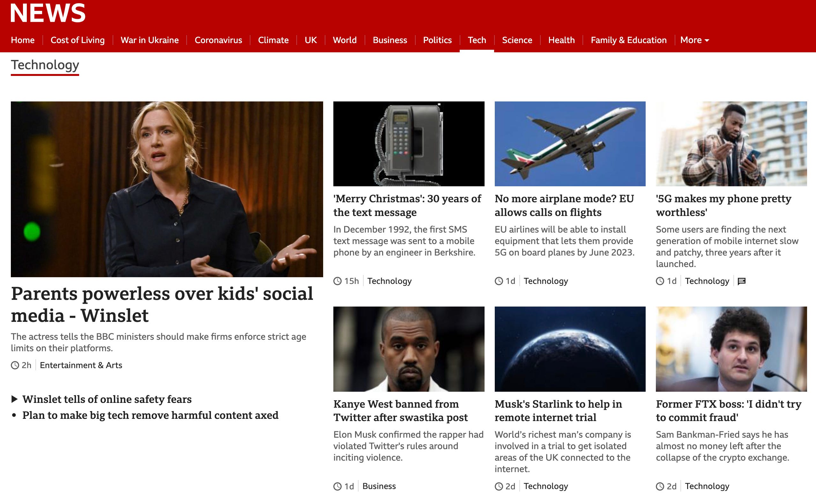Click summary 'Sam Bankman-Fried says he has'
The width and height of the screenshot is (816, 504).
pos(722,446)
